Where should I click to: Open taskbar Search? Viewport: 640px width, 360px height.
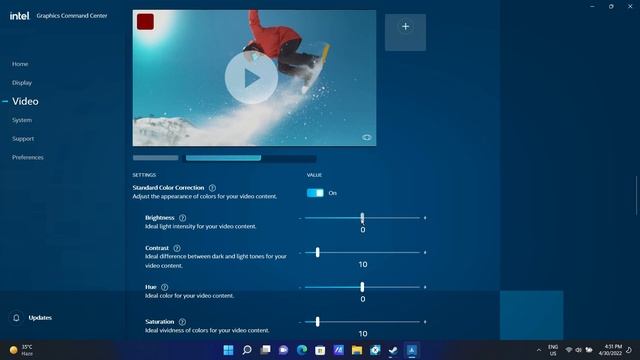(247, 350)
